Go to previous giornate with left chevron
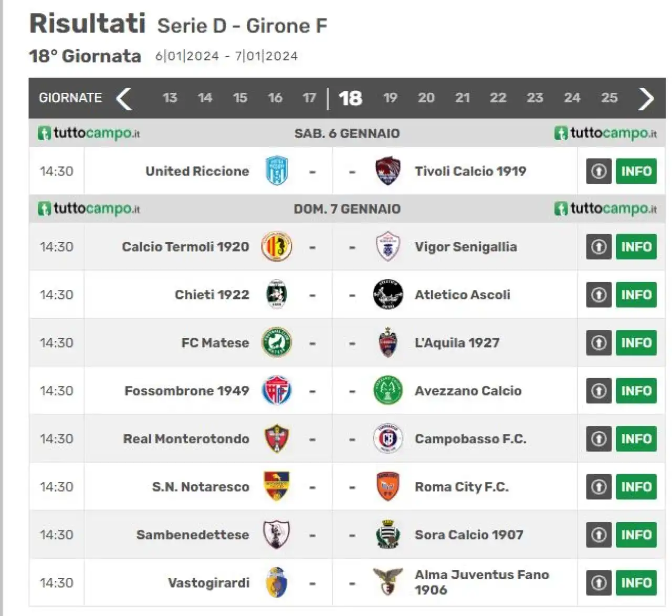This screenshot has height=616, width=672. (124, 98)
